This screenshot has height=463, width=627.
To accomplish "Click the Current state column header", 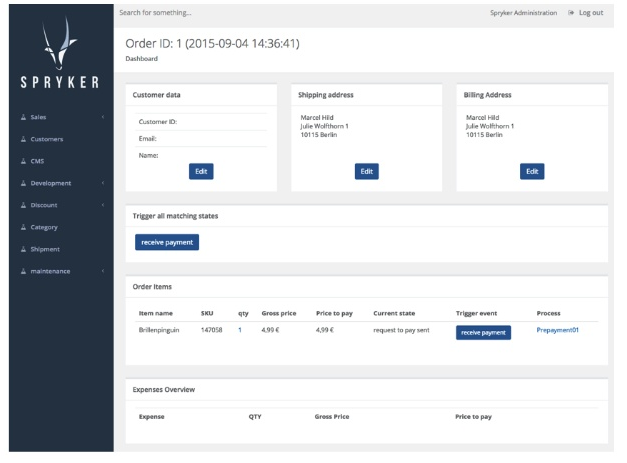I will click(x=394, y=313).
